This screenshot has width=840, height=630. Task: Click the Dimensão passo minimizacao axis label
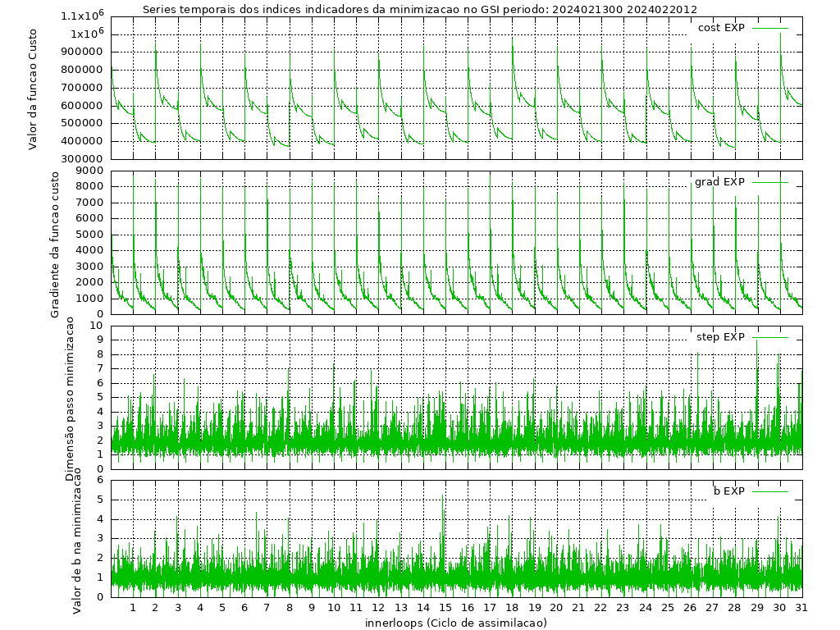tap(71, 399)
